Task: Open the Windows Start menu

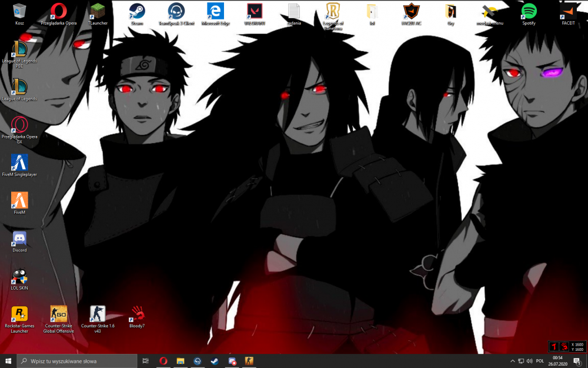Action: coord(8,361)
